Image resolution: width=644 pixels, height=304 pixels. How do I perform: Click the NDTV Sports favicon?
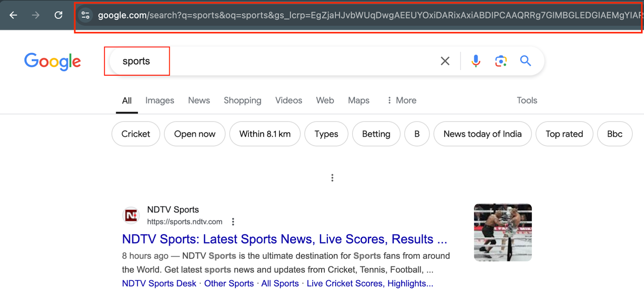pyautogui.click(x=131, y=215)
